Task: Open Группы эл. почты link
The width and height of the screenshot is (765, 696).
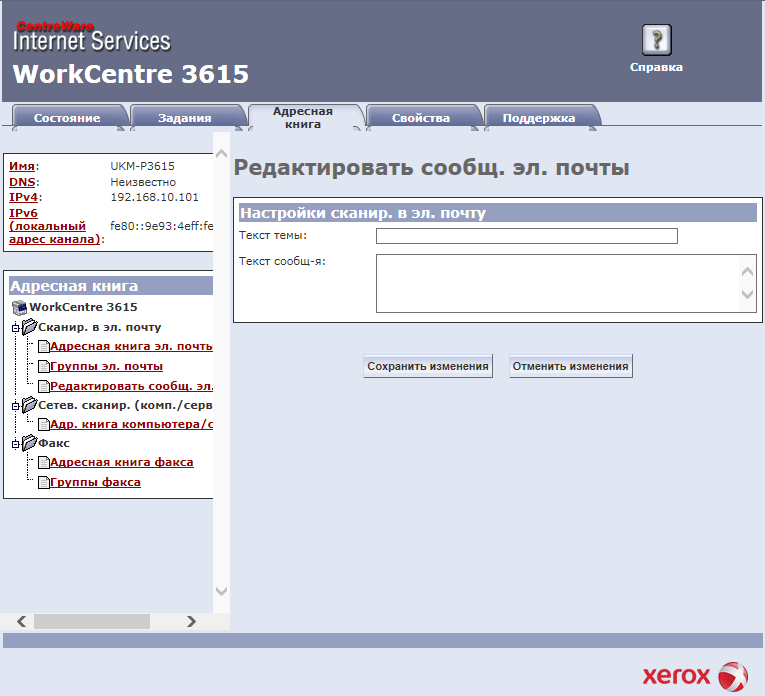Action: (106, 366)
